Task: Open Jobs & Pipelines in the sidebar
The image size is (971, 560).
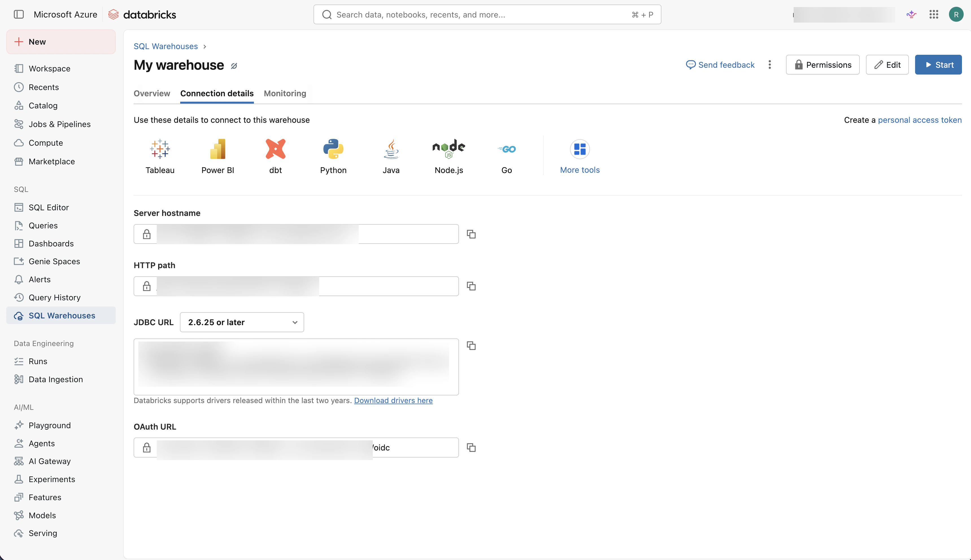Action: (x=61, y=124)
